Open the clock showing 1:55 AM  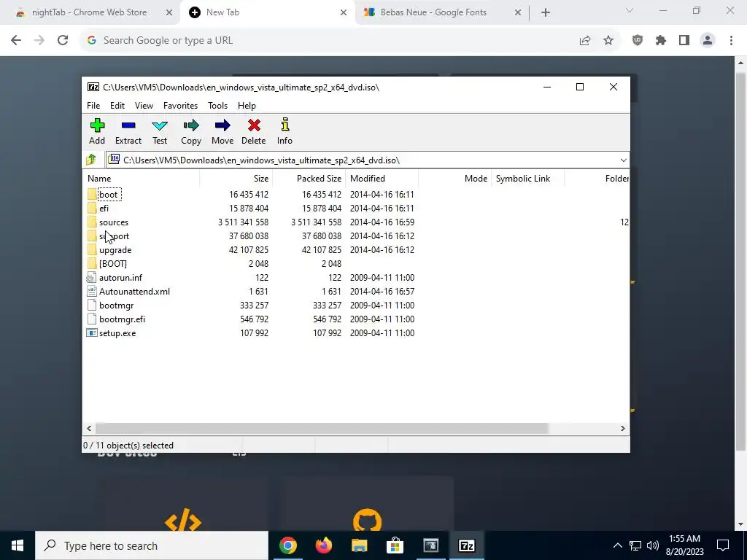[684, 545]
